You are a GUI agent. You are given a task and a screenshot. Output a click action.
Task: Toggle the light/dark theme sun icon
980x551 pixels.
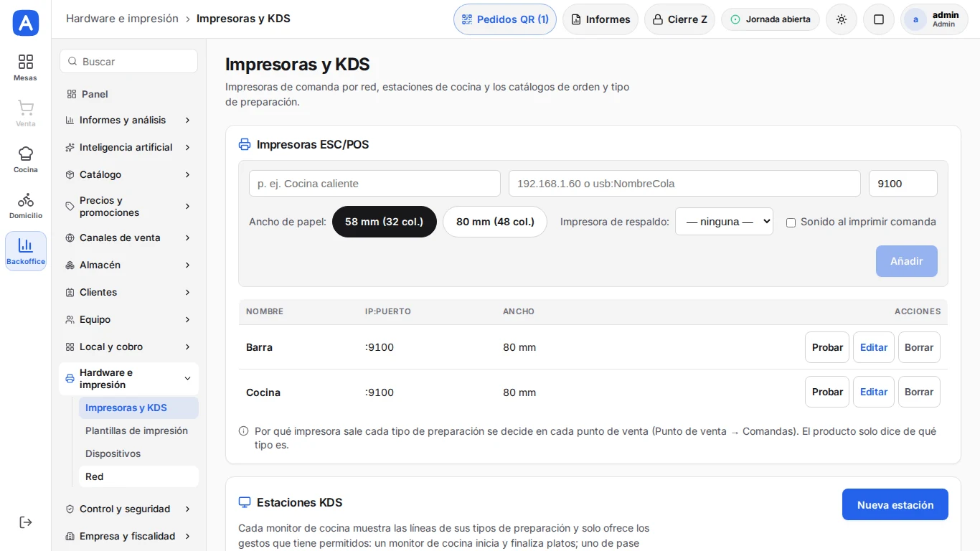click(842, 19)
